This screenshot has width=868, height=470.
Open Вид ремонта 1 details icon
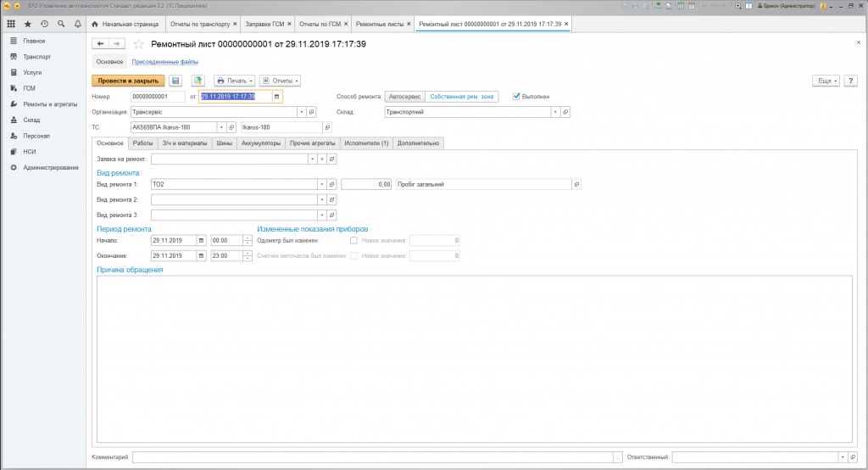331,185
